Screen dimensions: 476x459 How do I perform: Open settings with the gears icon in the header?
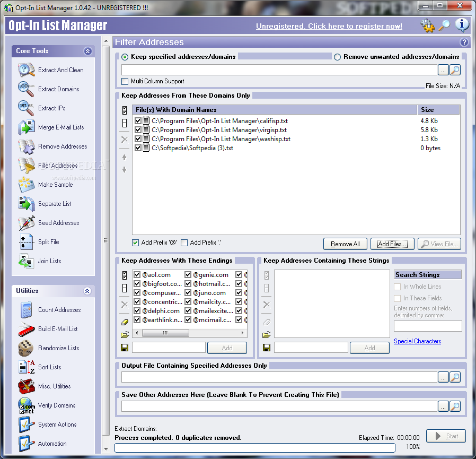[428, 25]
